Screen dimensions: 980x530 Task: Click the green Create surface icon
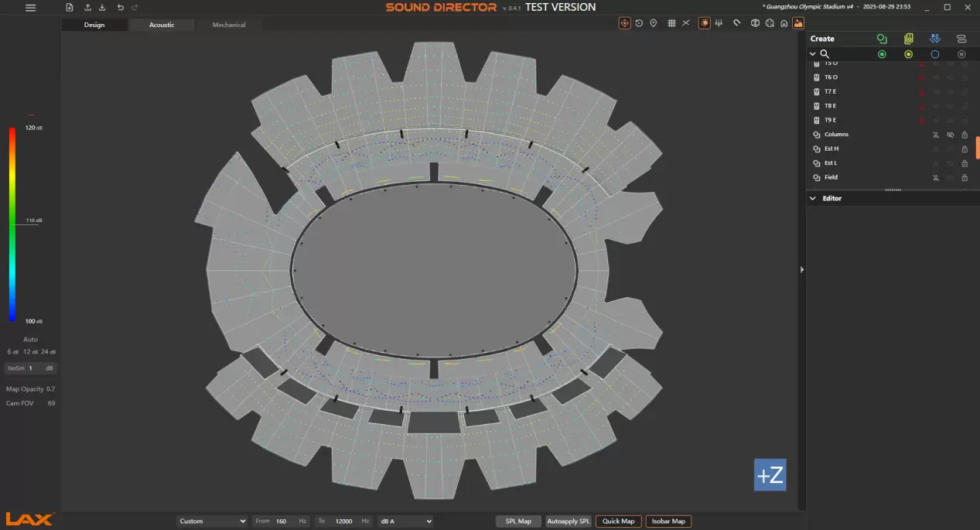coord(882,39)
